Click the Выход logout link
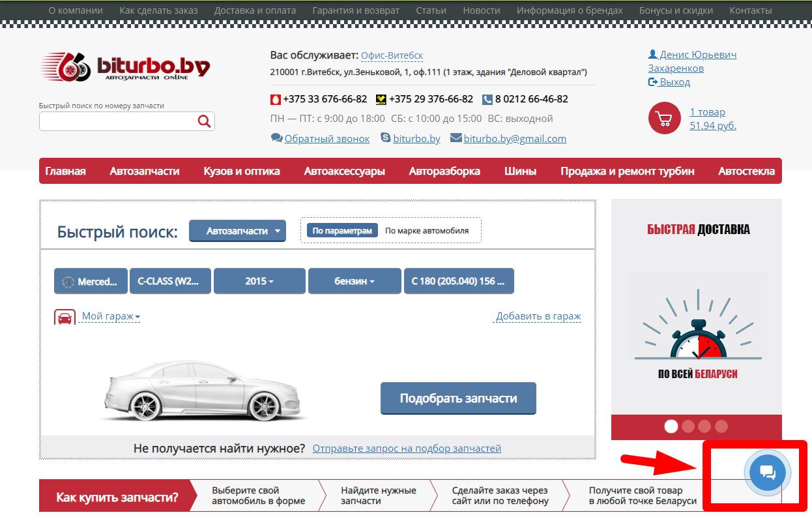 click(x=674, y=82)
